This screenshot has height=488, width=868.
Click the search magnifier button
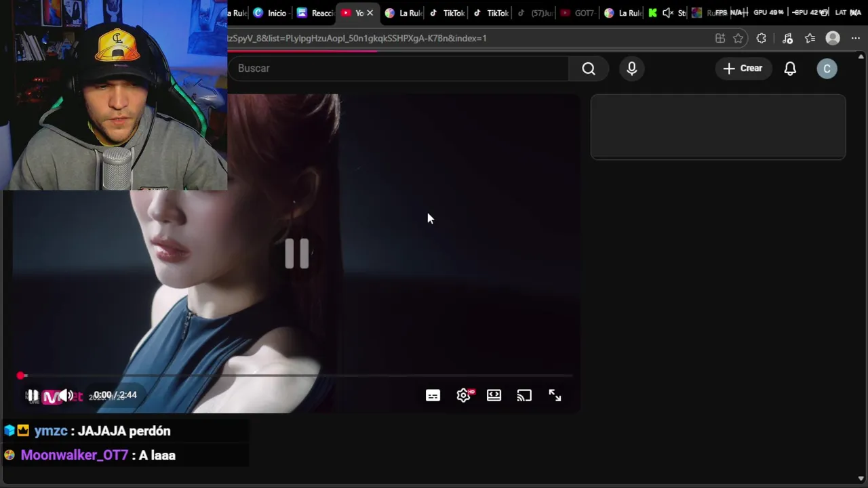(589, 68)
